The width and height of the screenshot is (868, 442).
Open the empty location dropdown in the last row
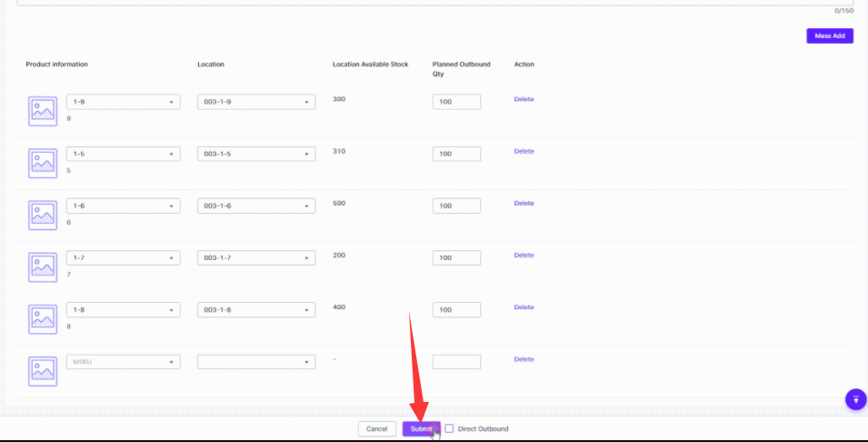tap(256, 362)
